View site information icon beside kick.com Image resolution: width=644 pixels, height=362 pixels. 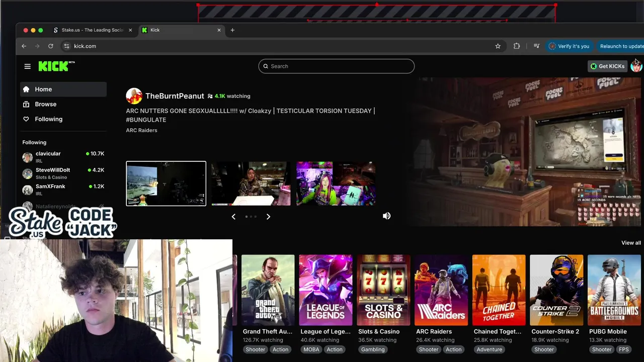click(66, 46)
